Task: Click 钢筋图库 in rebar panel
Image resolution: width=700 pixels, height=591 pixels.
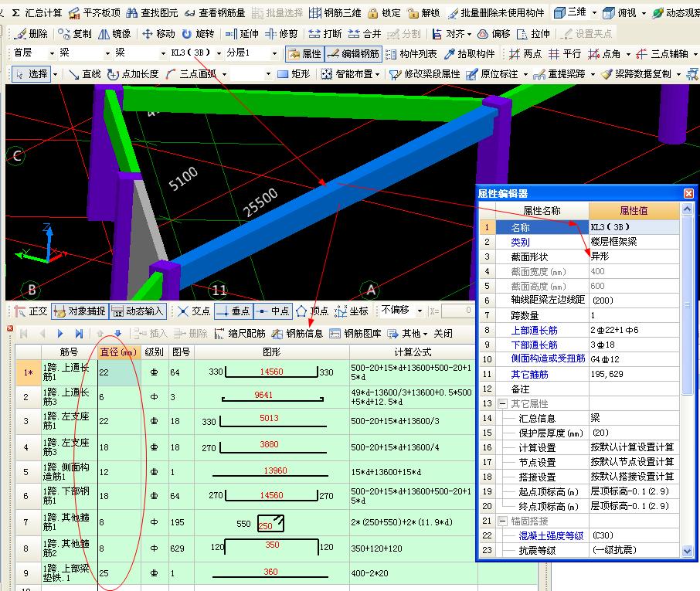Action: [x=355, y=334]
